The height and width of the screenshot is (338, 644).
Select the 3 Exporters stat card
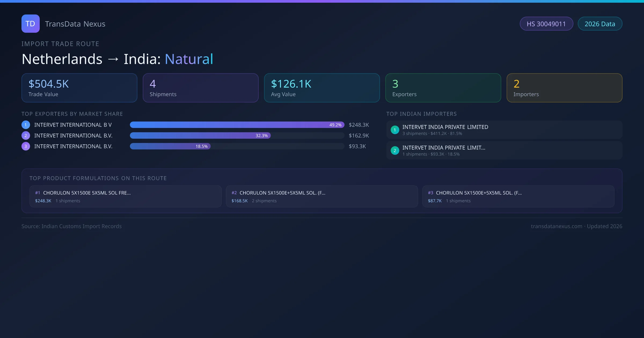point(443,88)
